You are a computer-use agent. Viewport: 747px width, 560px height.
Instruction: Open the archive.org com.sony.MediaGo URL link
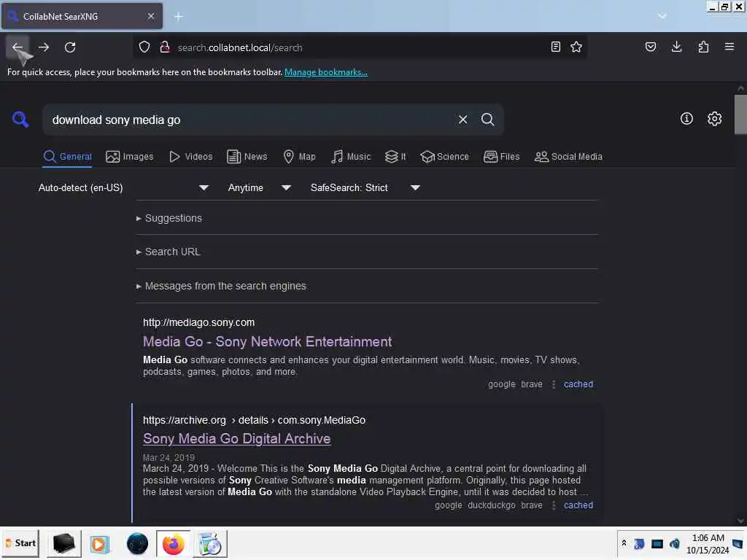click(254, 420)
